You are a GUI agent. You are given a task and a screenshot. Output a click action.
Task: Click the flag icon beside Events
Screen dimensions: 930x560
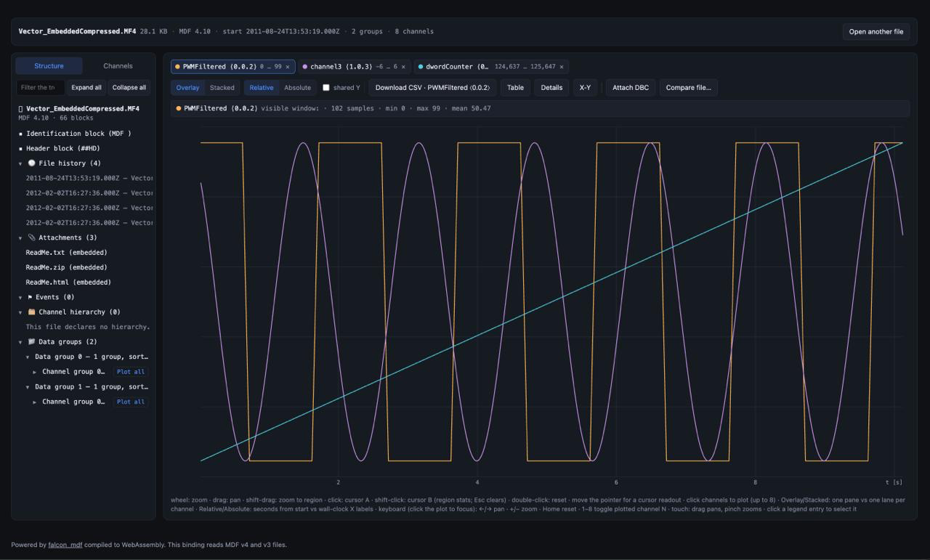click(x=30, y=297)
